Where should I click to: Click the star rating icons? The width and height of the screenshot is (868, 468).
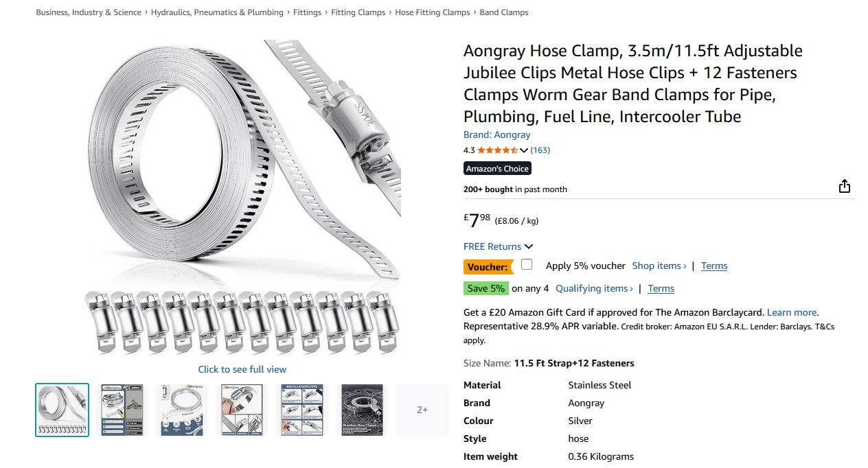(498, 150)
